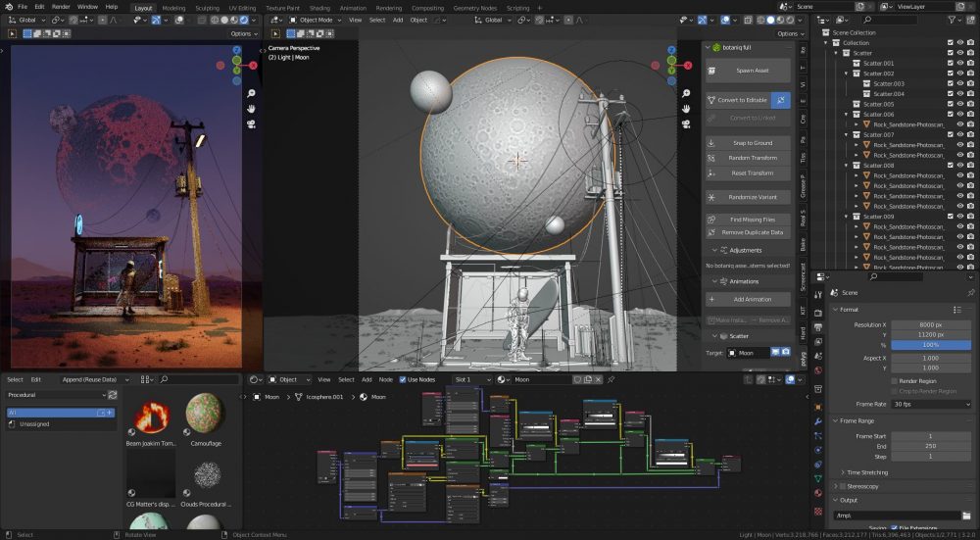This screenshot has width=980, height=540.
Task: Enable the Stereoscopy checkbox
Action: point(843,486)
